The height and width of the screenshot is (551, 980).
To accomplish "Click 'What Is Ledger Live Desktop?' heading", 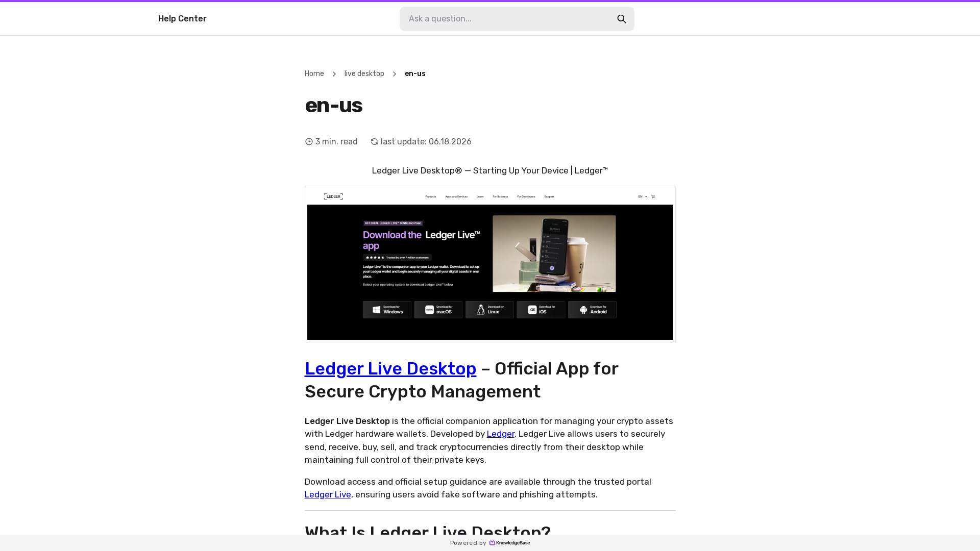I will [428, 532].
